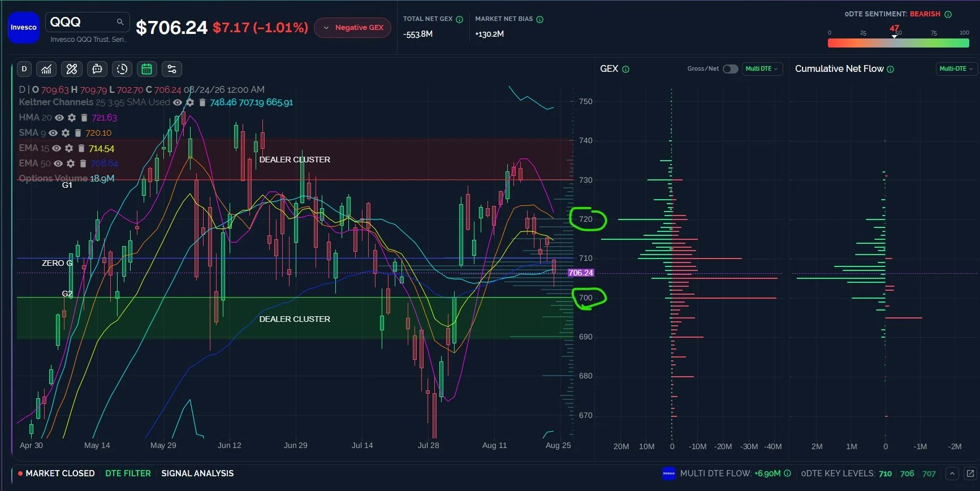Image resolution: width=980 pixels, height=491 pixels.
Task: Click the ZERO G level label
Action: [x=57, y=263]
